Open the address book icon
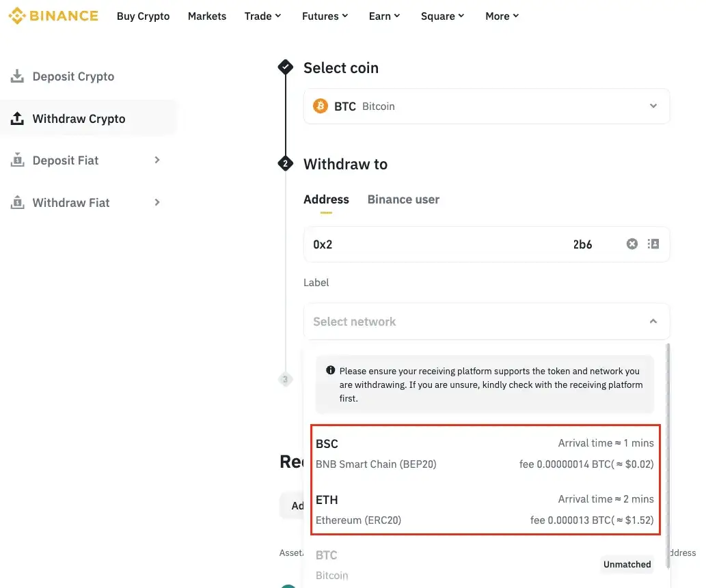 tap(653, 243)
